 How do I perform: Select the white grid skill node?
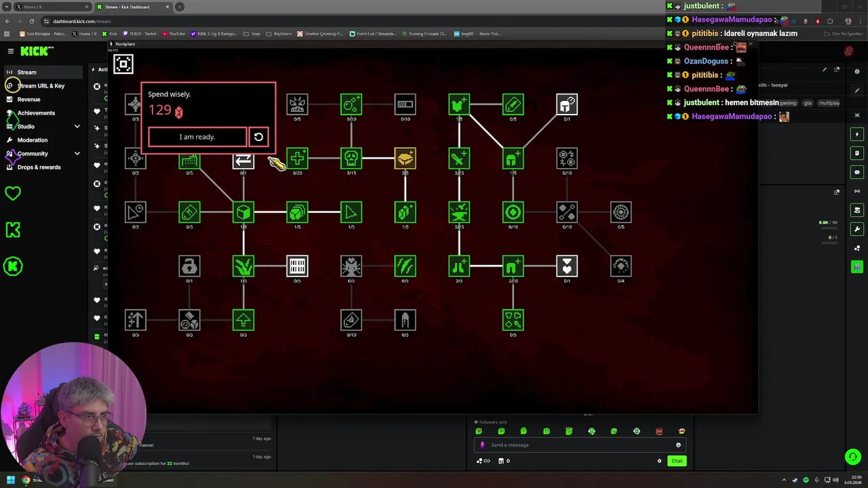[297, 266]
